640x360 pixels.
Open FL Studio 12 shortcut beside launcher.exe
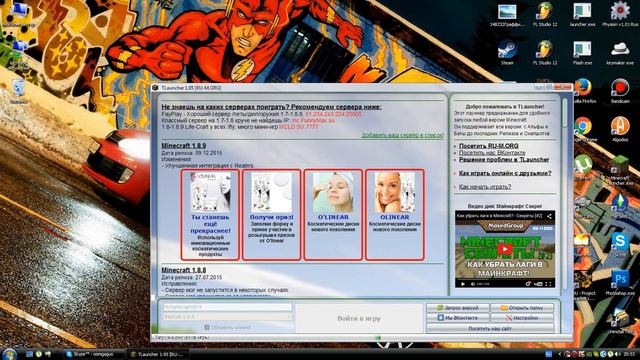544,14
